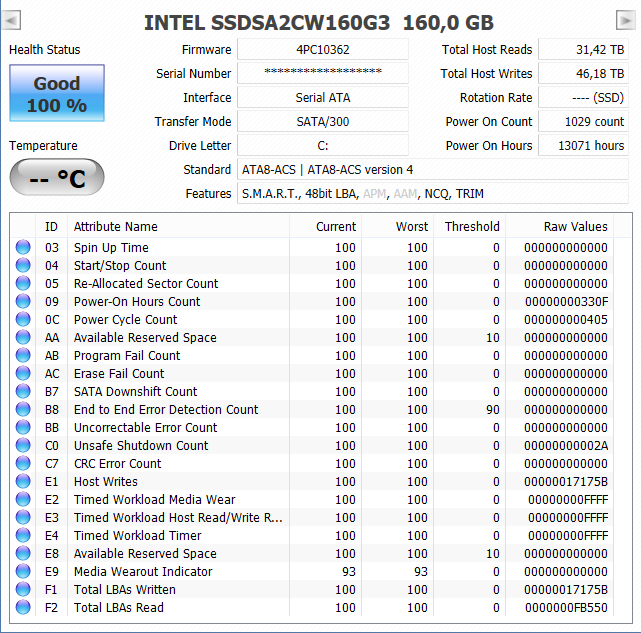Image resolution: width=641 pixels, height=633 pixels.
Task: Click status orb for Total LBAs Read
Action: pyautogui.click(x=23, y=607)
